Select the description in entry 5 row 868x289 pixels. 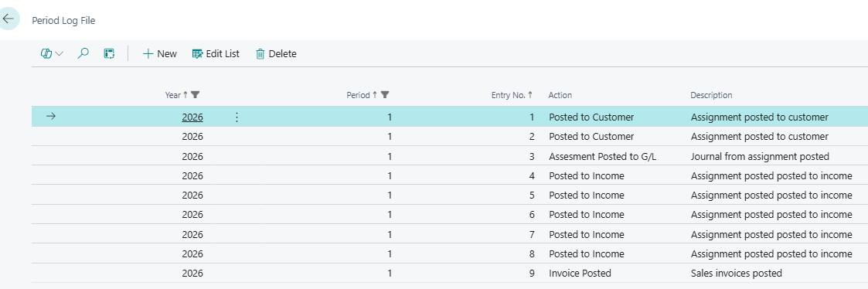tap(771, 195)
